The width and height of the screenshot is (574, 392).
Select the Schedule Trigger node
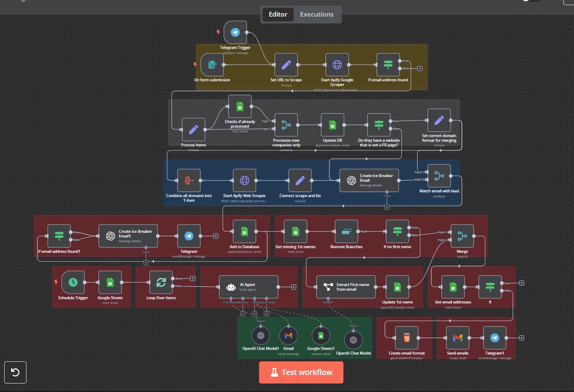(73, 282)
